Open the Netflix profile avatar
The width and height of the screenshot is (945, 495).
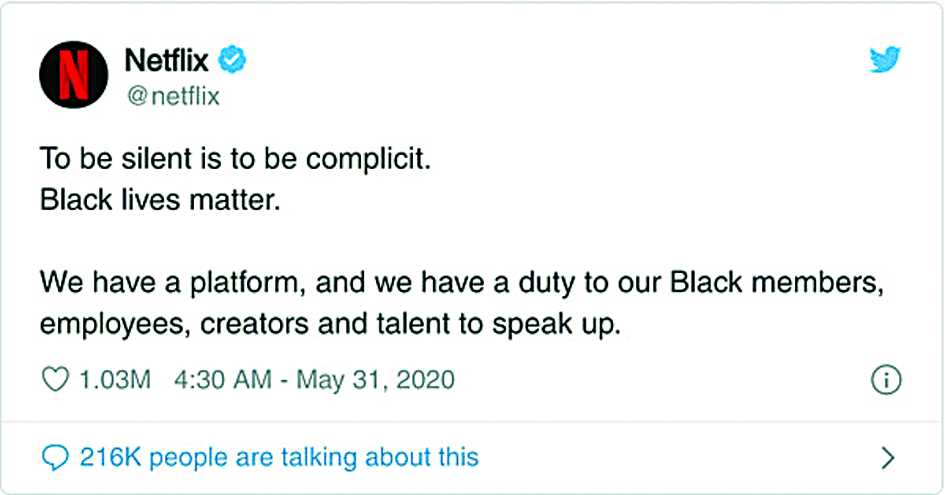(x=74, y=75)
